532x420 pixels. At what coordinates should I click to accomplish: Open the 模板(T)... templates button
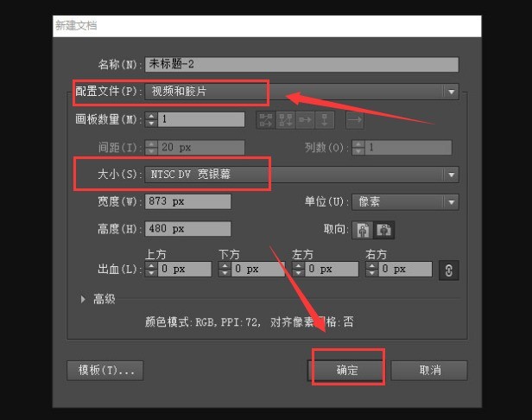[105, 371]
